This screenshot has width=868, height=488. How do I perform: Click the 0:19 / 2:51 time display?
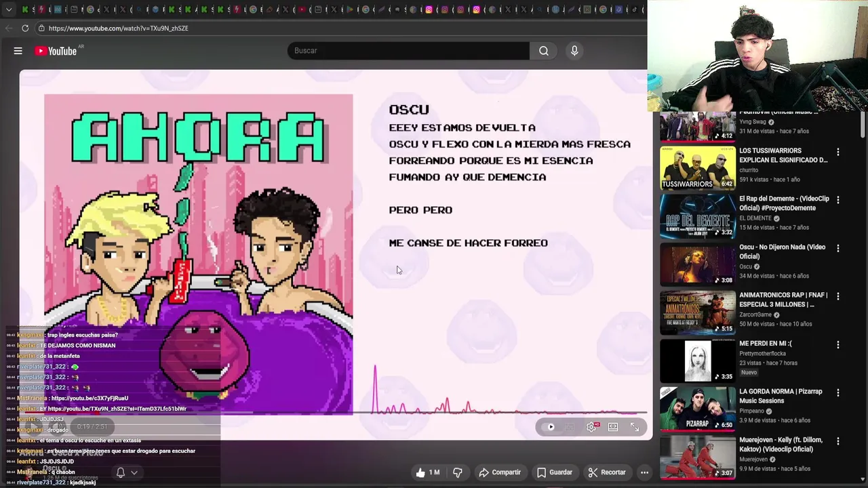pos(92,427)
